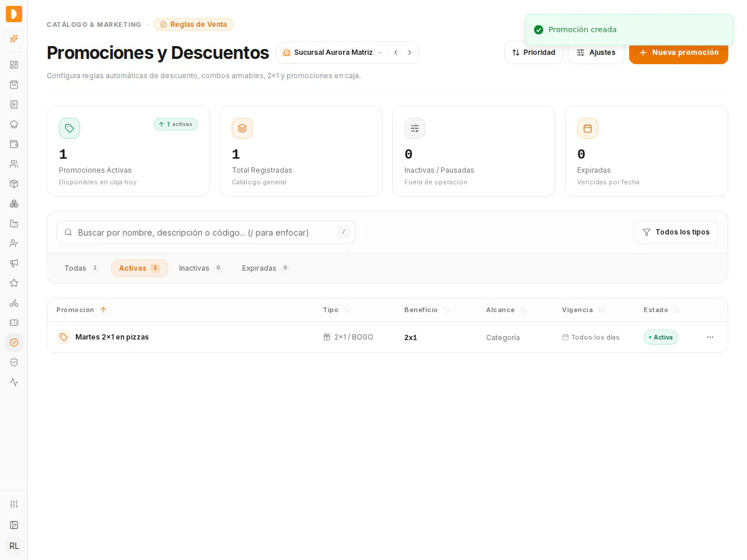Open the three-dot menu for Martes 2×1
Image resolution: width=747 pixels, height=560 pixels.
pos(710,337)
